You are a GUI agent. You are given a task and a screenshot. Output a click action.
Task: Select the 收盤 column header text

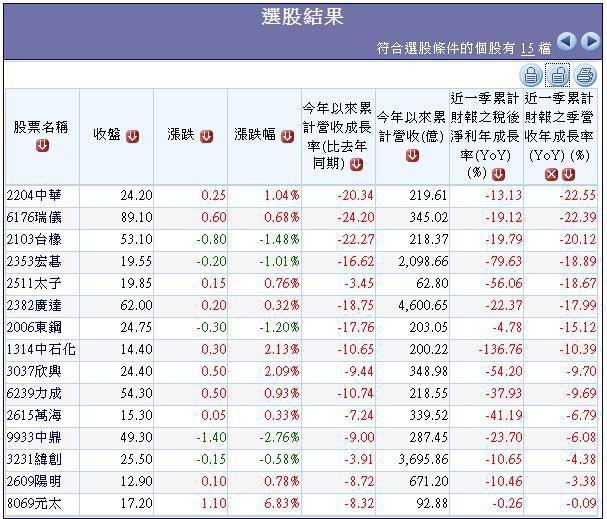[x=107, y=135]
